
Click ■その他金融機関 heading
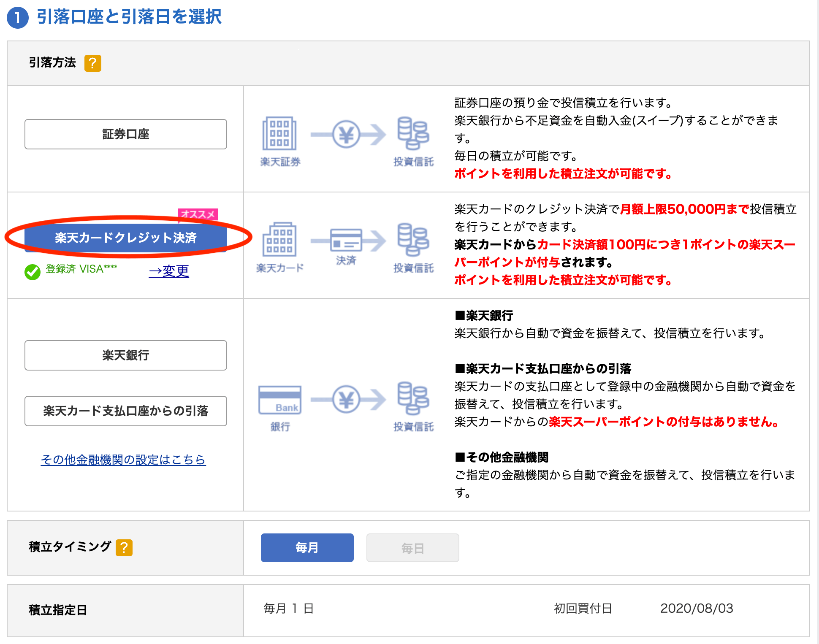tap(502, 457)
